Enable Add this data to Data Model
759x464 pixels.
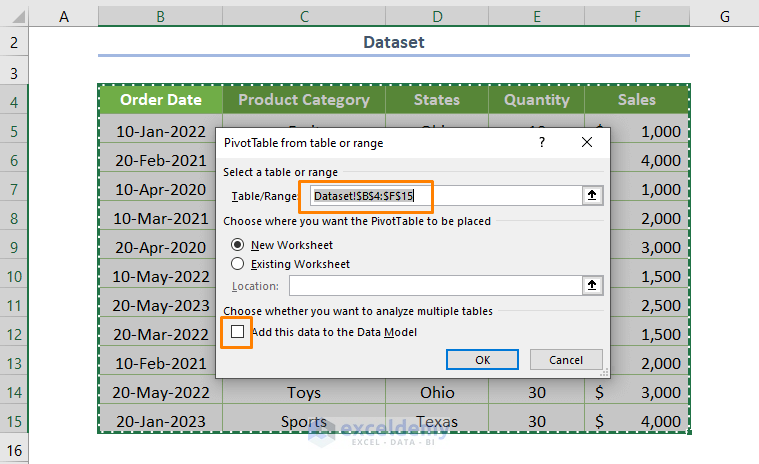[237, 332]
